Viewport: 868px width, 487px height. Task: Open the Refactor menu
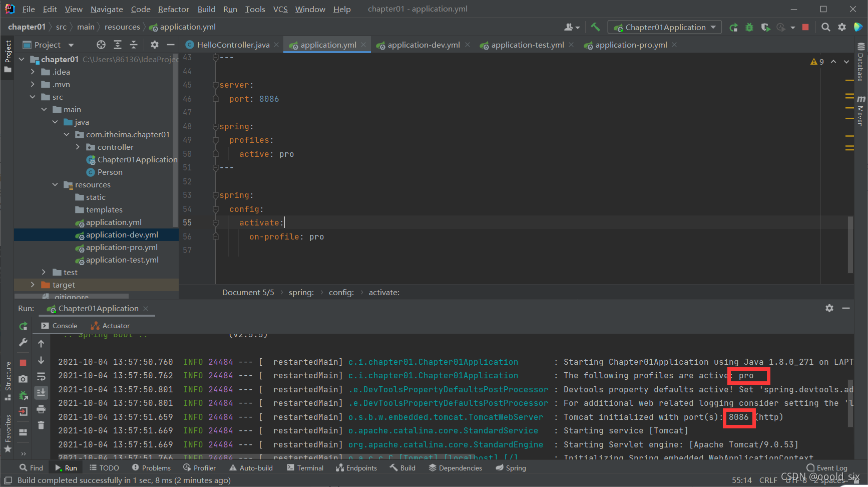tap(173, 9)
